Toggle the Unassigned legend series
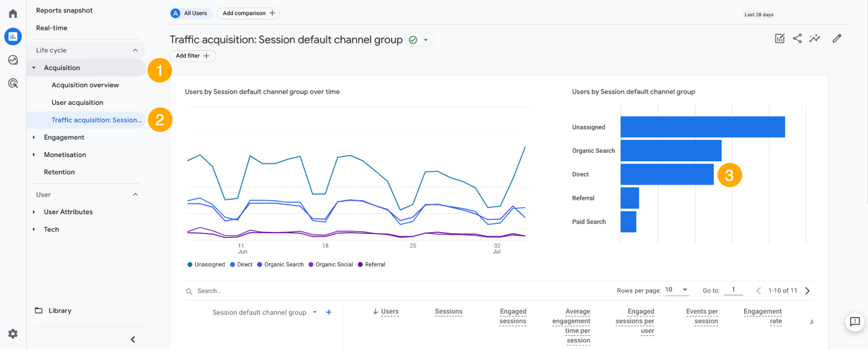Image resolution: width=868 pixels, height=350 pixels. point(206,265)
